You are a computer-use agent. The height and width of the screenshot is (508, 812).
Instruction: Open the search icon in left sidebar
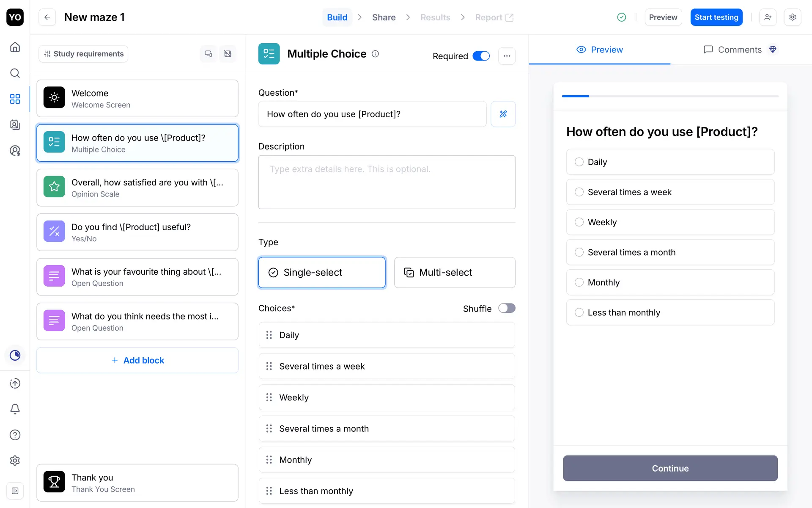pos(15,73)
